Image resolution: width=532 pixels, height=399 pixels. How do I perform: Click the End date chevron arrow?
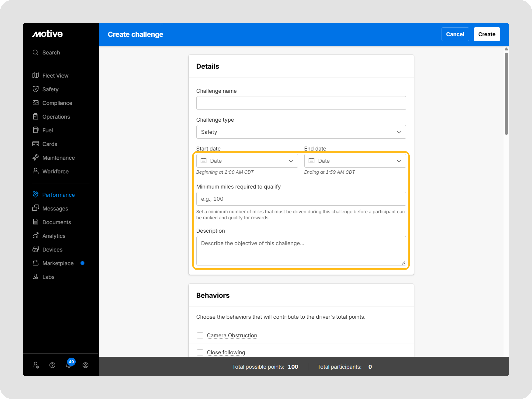(x=399, y=161)
